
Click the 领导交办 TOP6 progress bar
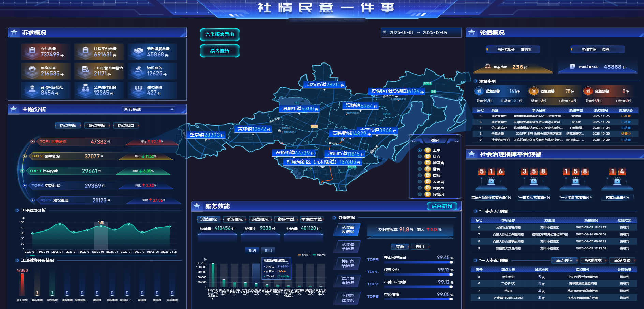tap(418, 275)
